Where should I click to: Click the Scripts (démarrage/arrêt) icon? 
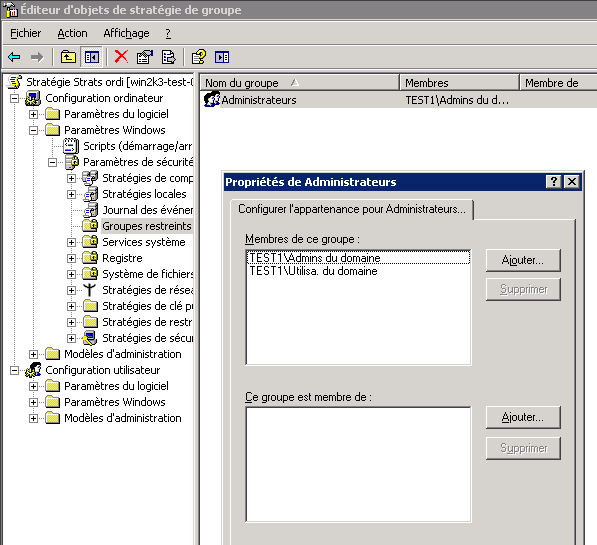[71, 146]
